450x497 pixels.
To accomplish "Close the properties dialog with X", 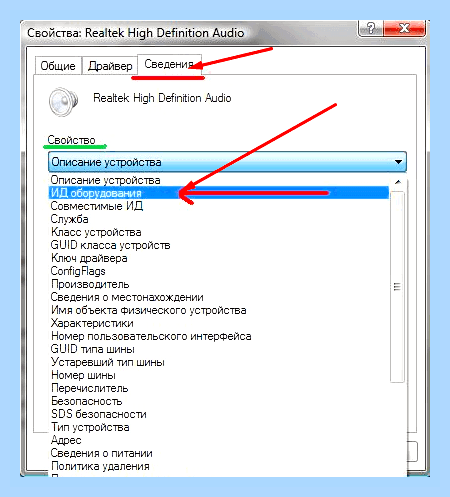I will [404, 28].
